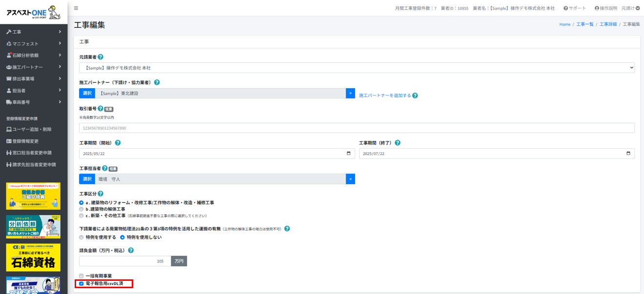
Task: Click help icon next to 工事区分
Action: pos(101,194)
